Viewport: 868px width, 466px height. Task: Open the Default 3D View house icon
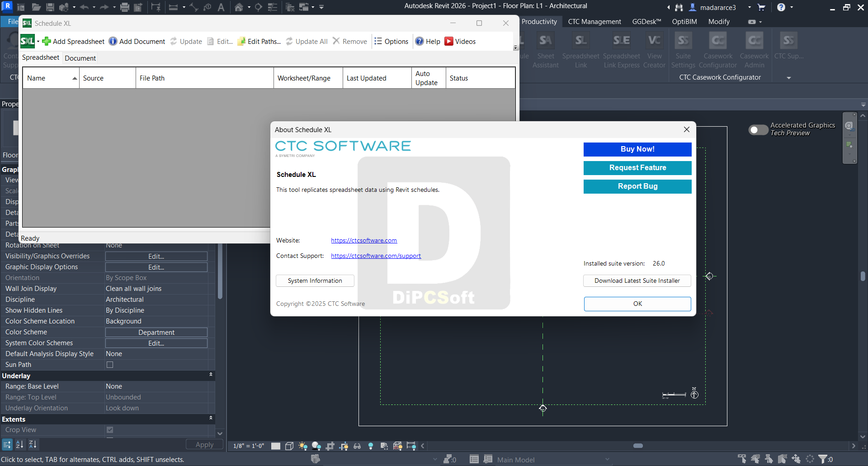click(239, 7)
